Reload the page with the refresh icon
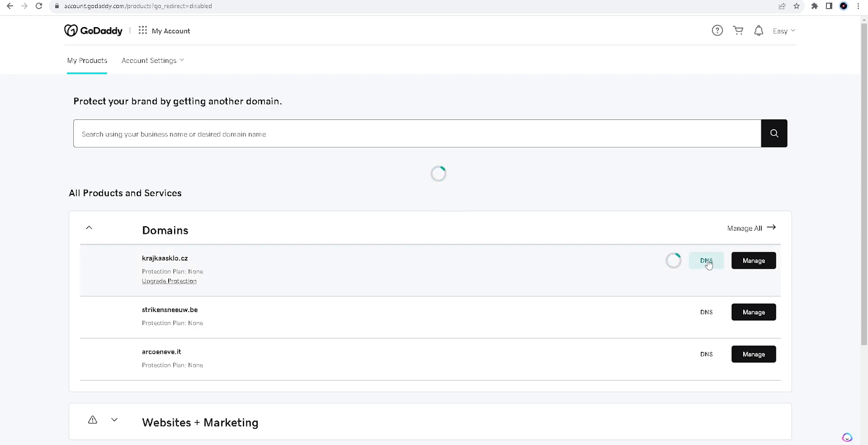Image resolution: width=868 pixels, height=445 pixels. pyautogui.click(x=39, y=6)
